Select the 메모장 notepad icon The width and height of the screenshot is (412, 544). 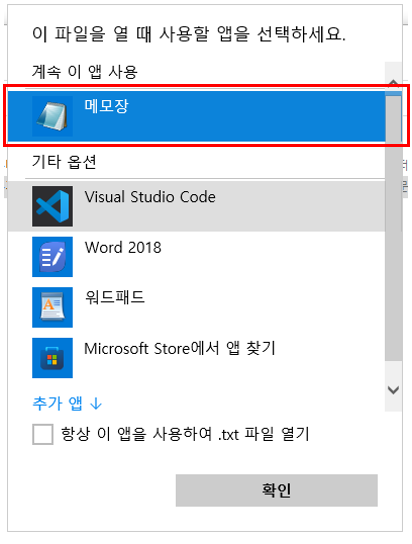tap(52, 116)
